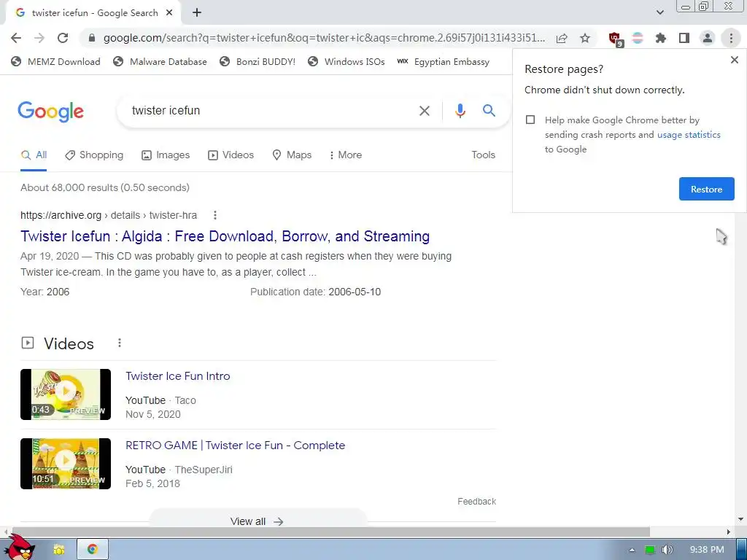Close the twister icefun Google Search tab
This screenshot has height=560, width=747.
pyautogui.click(x=169, y=13)
